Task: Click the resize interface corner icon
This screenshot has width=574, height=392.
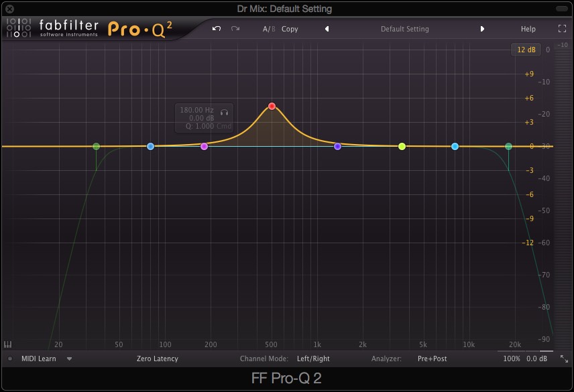Action: 564,358
